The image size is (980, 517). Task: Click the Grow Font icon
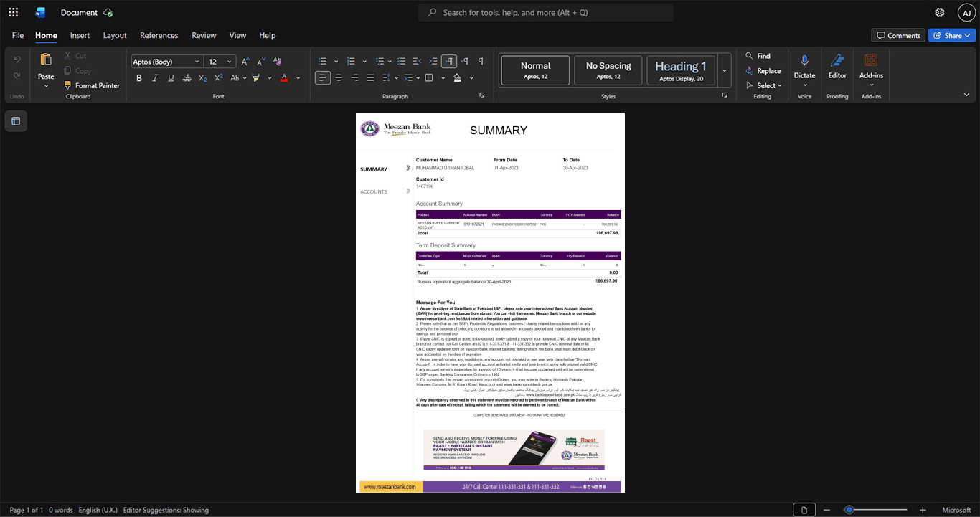(x=245, y=62)
